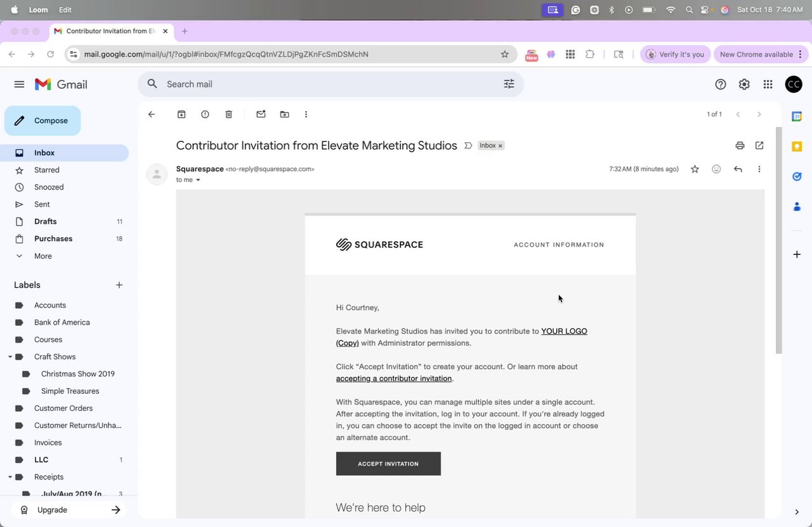The image size is (812, 527).
Task: Open Google Keep in the side panel
Action: [x=797, y=146]
